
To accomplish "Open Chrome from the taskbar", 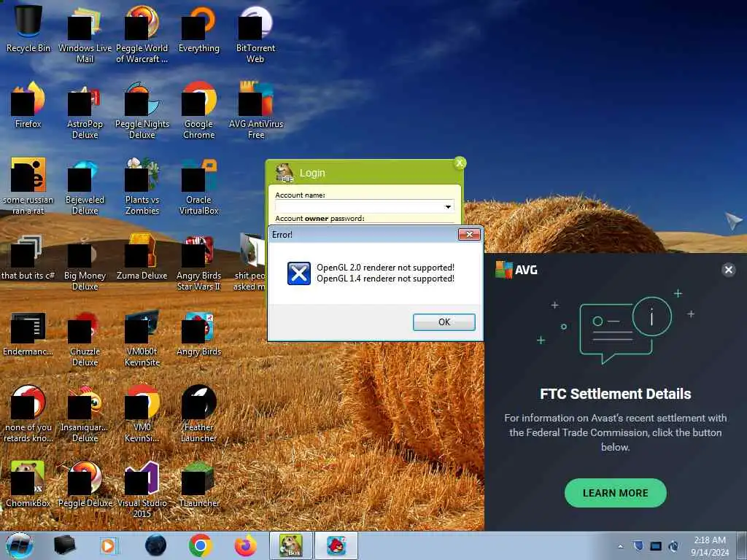I will 200,545.
